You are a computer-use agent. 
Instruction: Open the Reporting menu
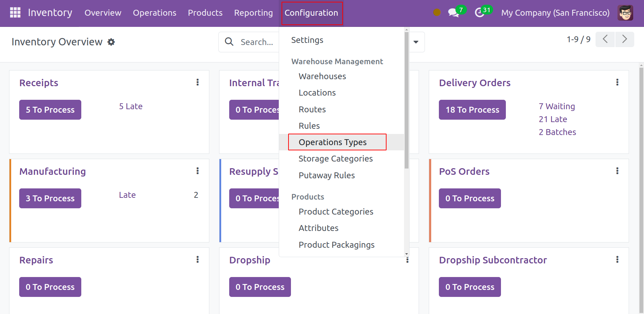click(254, 13)
